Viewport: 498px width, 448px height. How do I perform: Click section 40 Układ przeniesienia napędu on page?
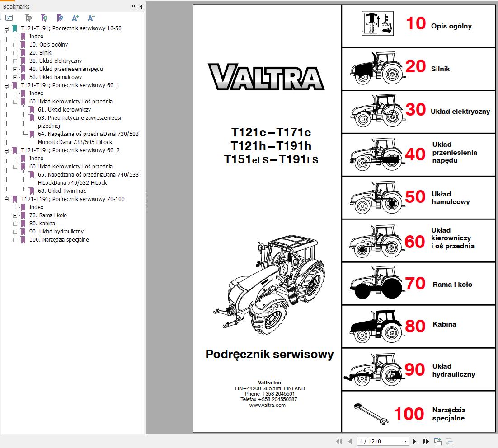click(418, 154)
